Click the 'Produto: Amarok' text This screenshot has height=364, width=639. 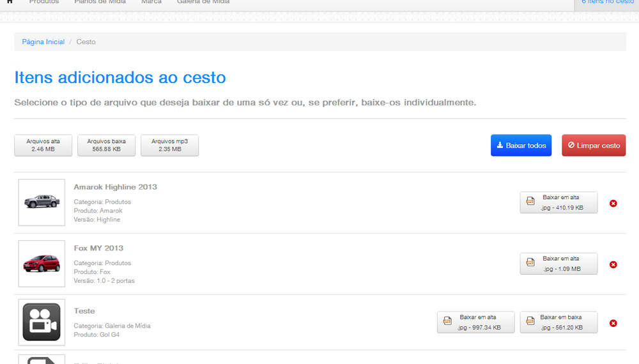coord(98,211)
